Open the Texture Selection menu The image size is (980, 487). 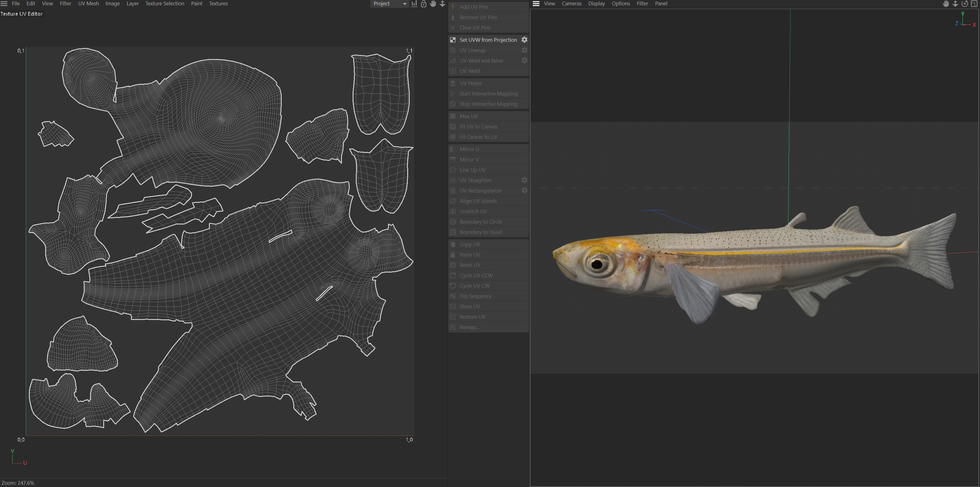click(x=164, y=3)
